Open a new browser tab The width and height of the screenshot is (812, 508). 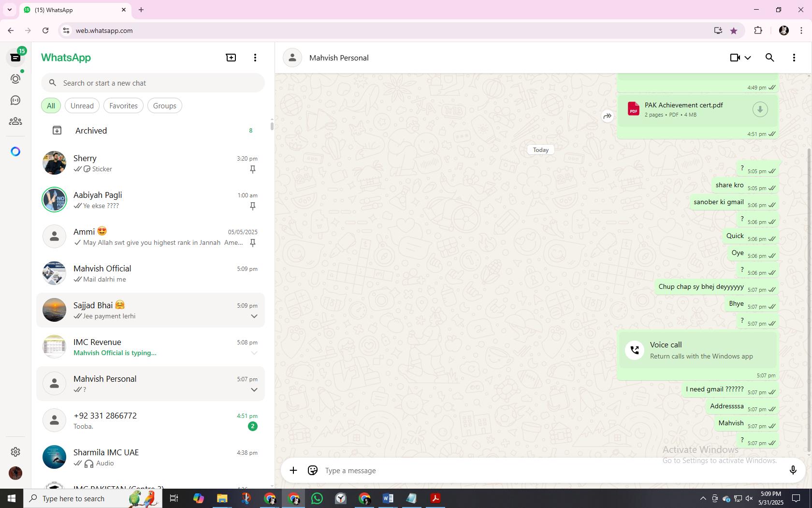pos(141,10)
